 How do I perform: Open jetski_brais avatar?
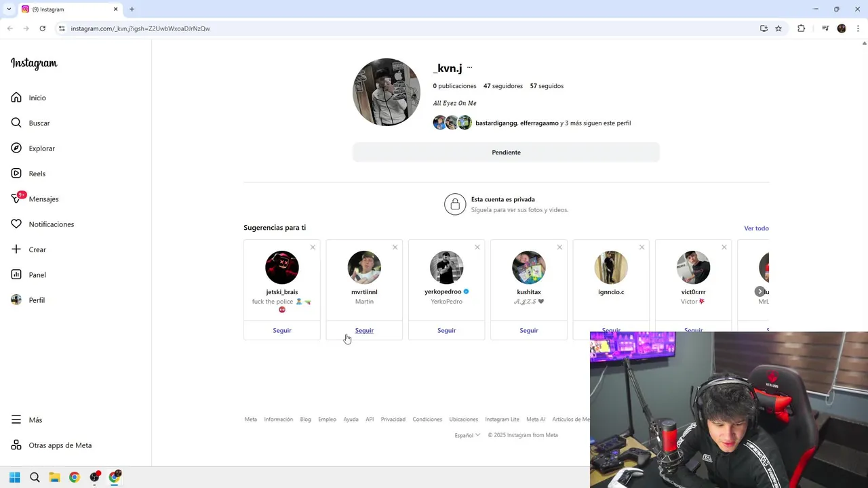[x=282, y=268]
